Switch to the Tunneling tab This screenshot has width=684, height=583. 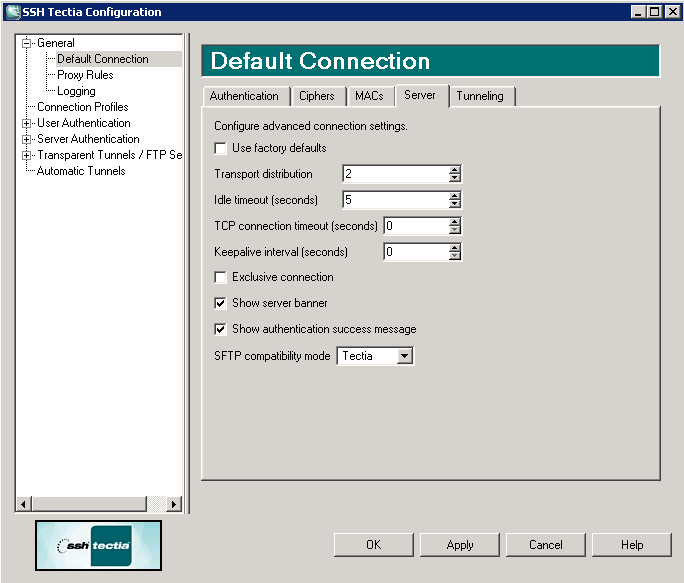tap(480, 96)
